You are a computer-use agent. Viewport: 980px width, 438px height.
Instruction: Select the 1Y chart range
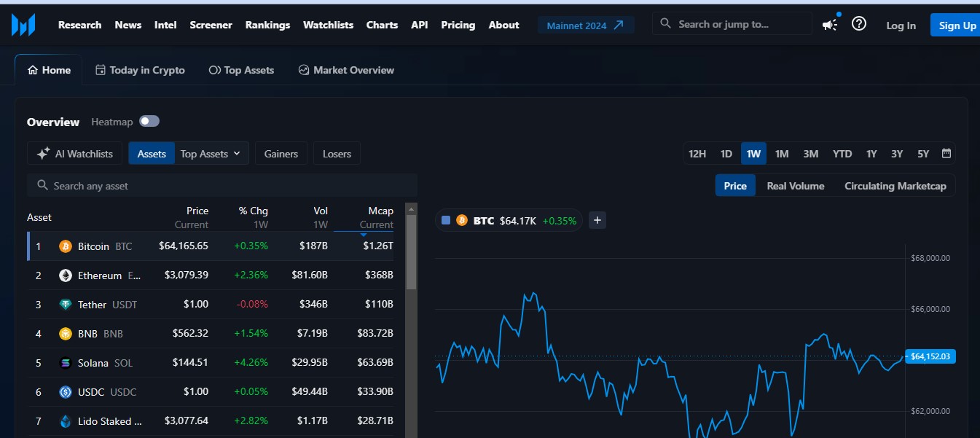pyautogui.click(x=871, y=154)
